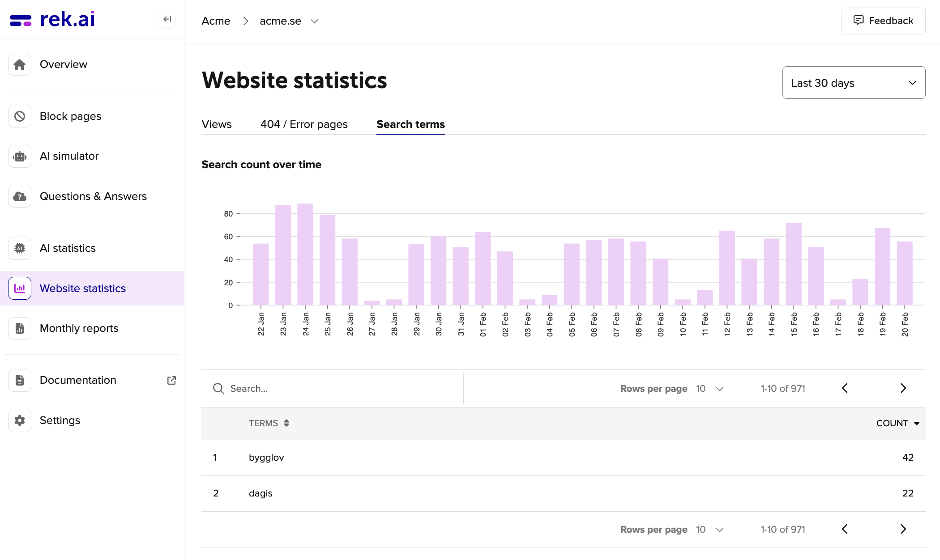Click count value 22

coord(908,493)
